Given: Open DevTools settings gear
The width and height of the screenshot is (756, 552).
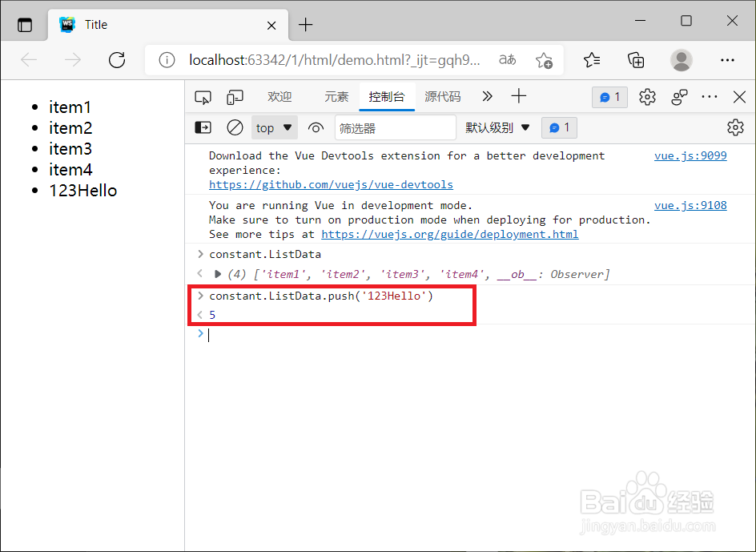Looking at the screenshot, I should click(647, 97).
